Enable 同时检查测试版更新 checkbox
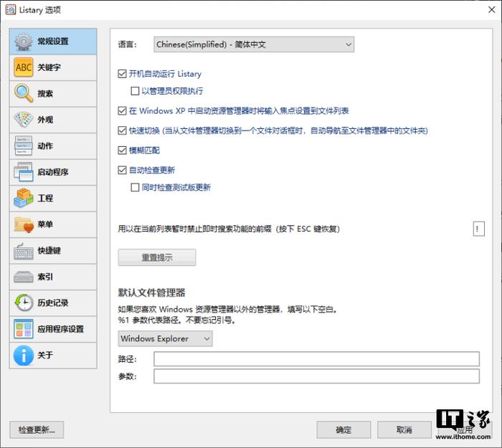Screen dimensions: 502x448 (x=135, y=187)
